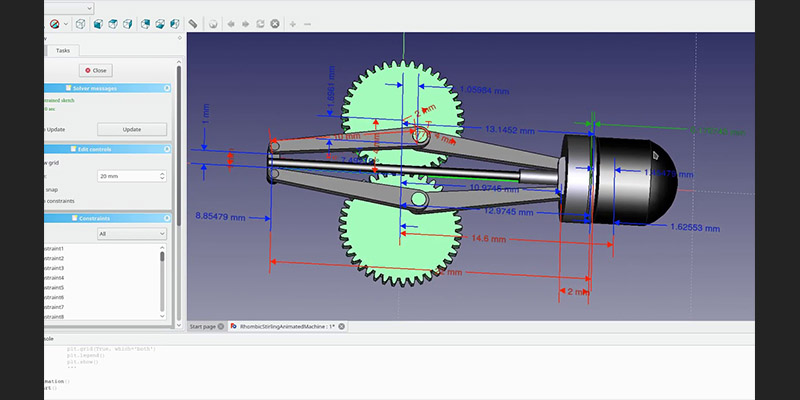Toggle the Constraints section checkbox
Viewport: 800px width, 400px height.
coord(74,218)
